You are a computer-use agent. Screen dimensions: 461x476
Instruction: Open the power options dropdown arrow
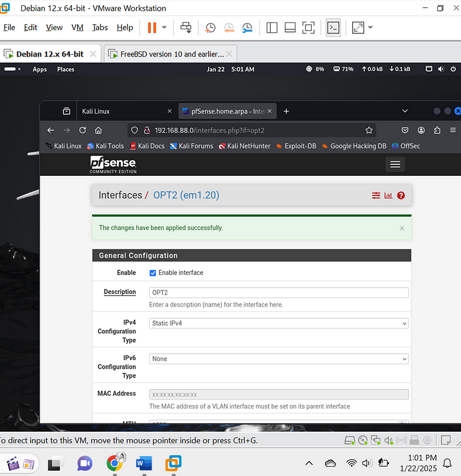[x=164, y=28]
